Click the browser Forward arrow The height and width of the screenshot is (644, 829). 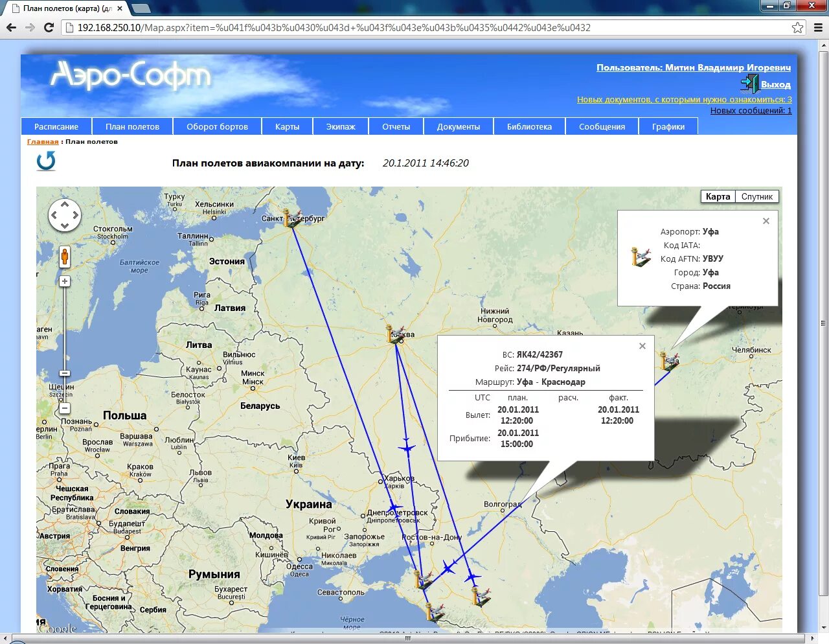(30, 27)
